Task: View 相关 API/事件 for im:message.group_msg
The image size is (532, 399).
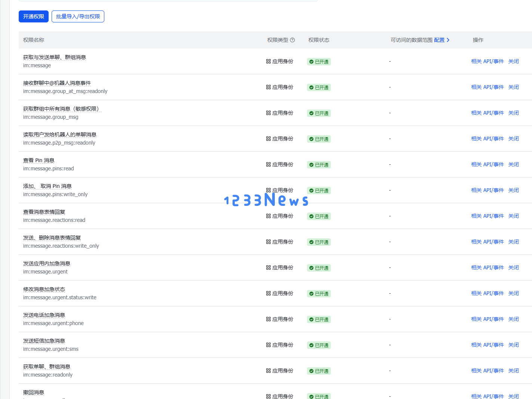Action: click(487, 113)
